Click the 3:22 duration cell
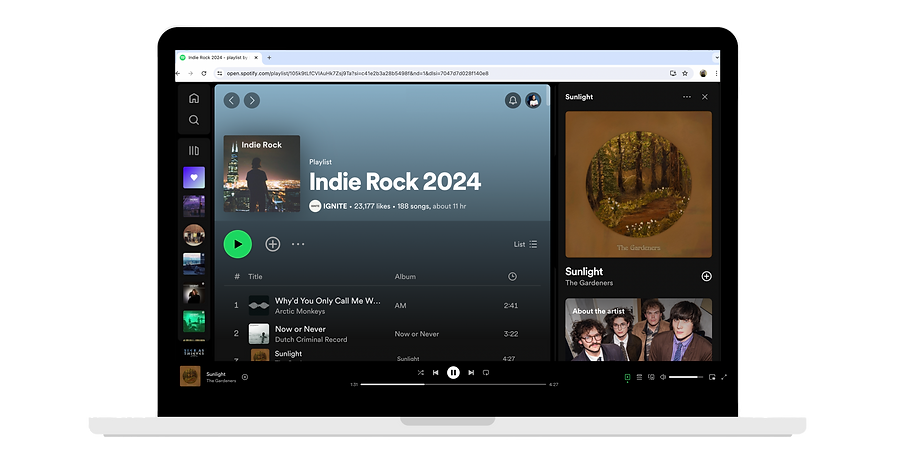Screen dimensions: 903x452 tap(511, 334)
